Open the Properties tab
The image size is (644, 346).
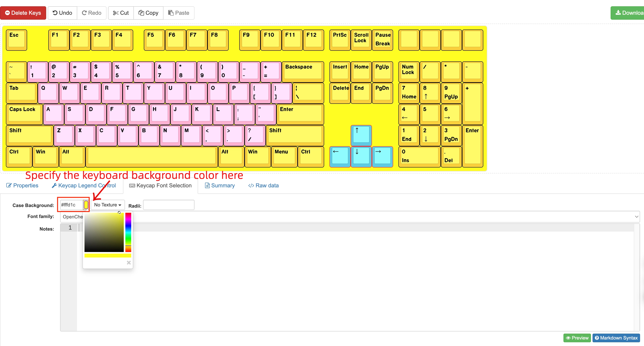(x=22, y=185)
